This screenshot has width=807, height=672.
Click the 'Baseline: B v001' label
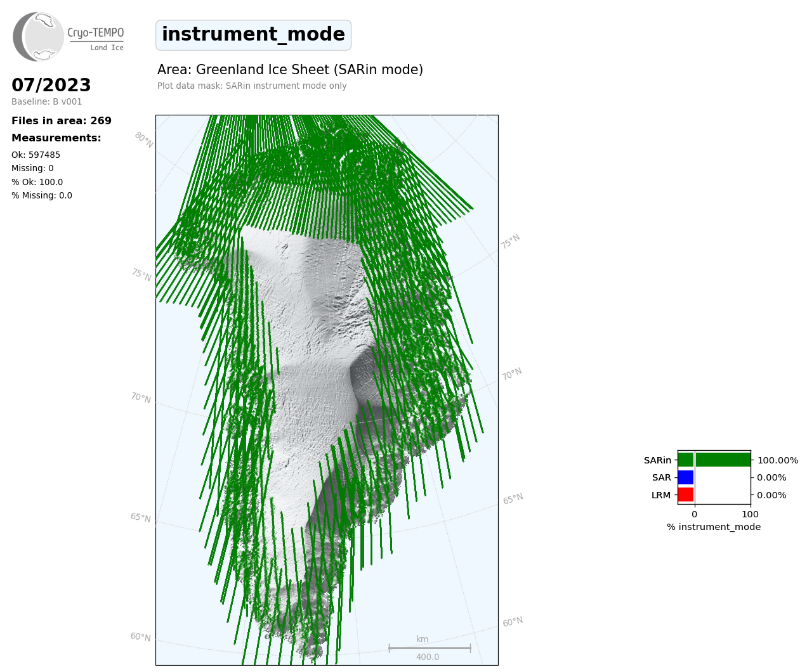pyautogui.click(x=46, y=101)
